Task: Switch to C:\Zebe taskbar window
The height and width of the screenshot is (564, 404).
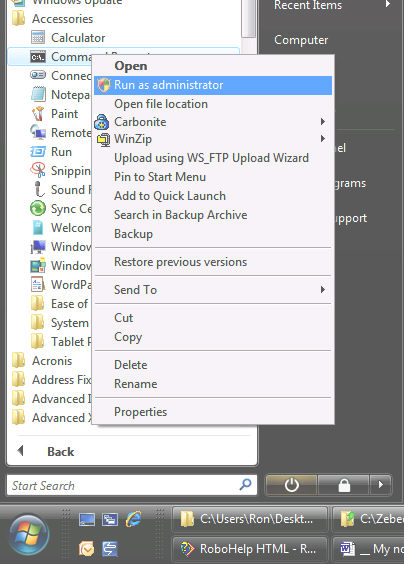Action: (368, 519)
